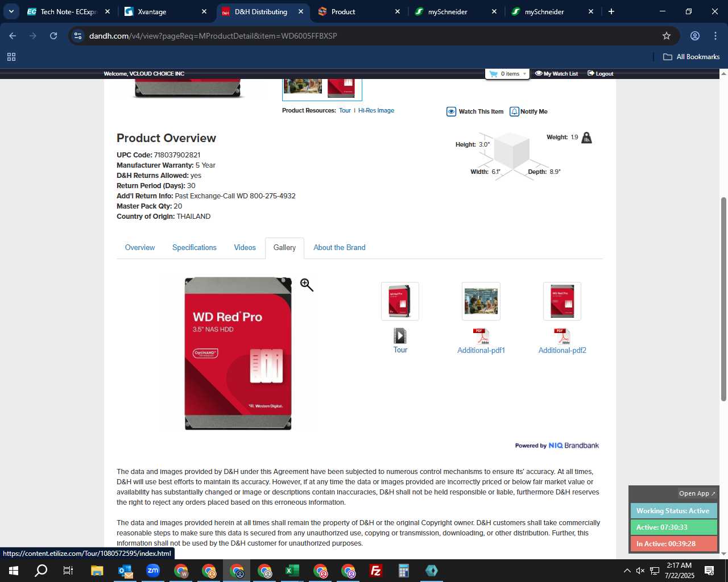Click the Tour product resource link
728x582 pixels.
pos(345,111)
